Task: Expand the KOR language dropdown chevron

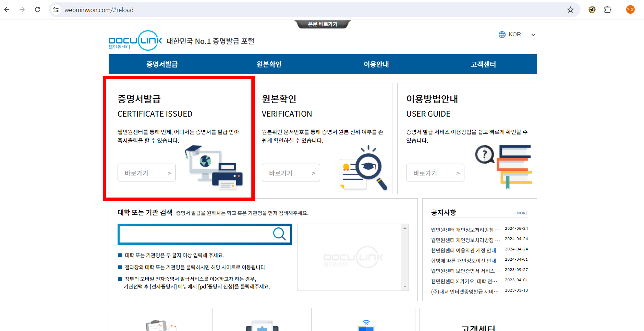Action: (533, 35)
